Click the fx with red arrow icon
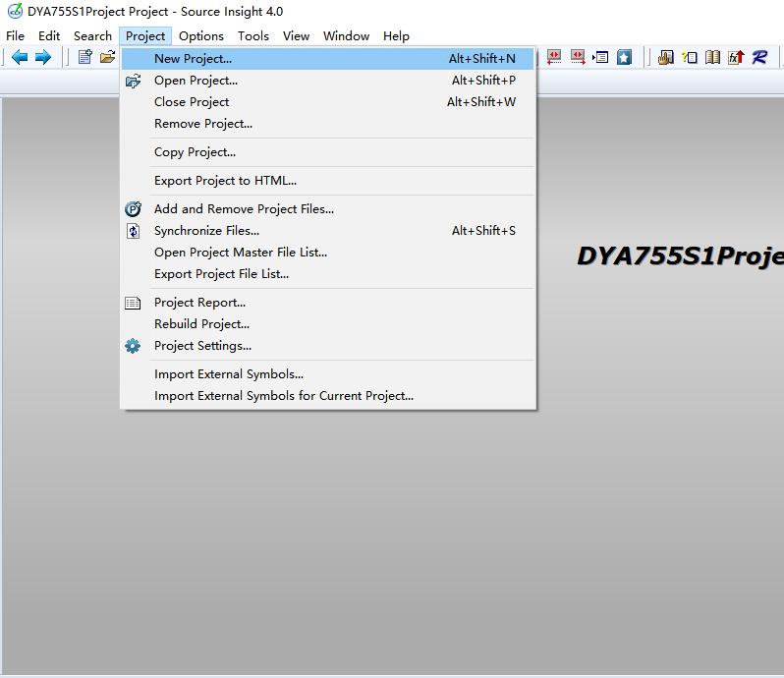This screenshot has width=784, height=678. pyautogui.click(x=736, y=58)
